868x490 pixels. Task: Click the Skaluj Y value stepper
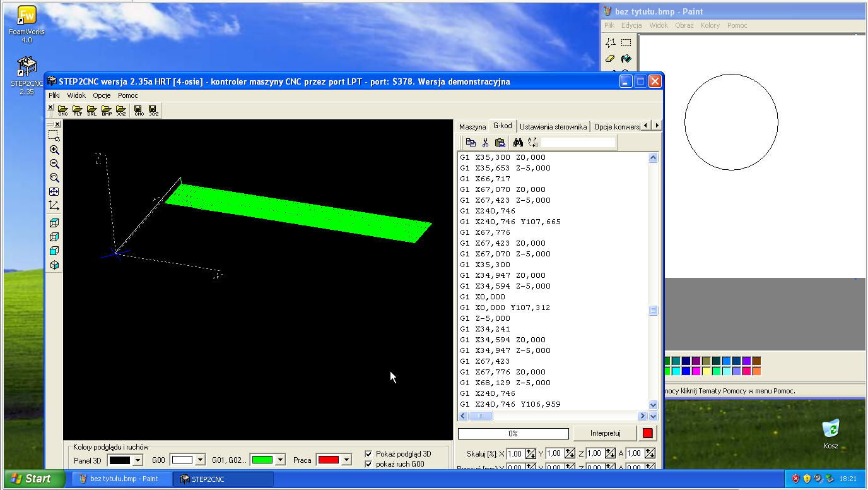pyautogui.click(x=570, y=453)
